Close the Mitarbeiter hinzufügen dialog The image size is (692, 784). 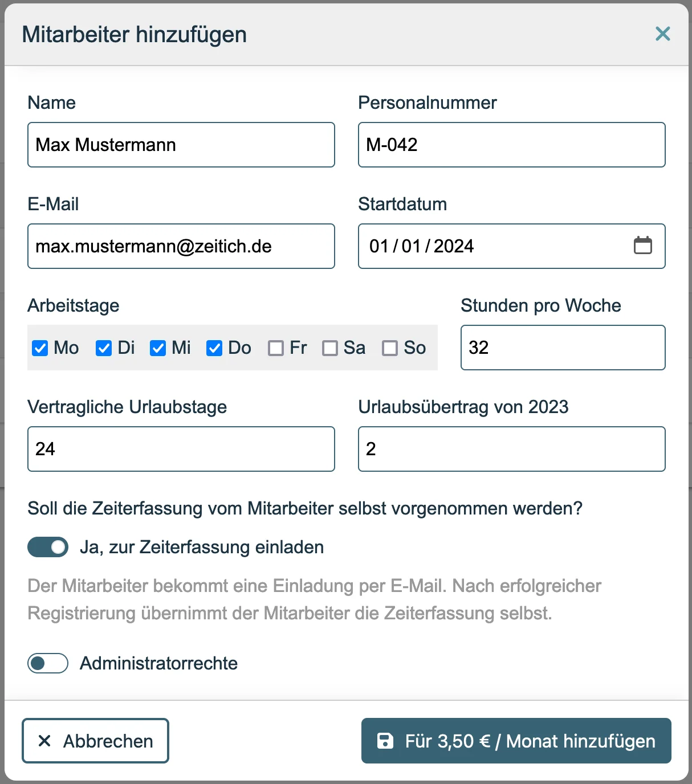click(662, 34)
